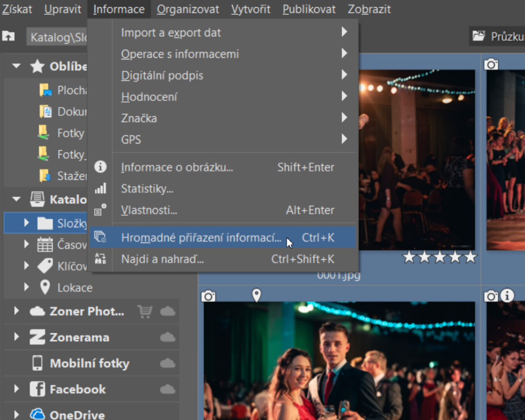Click the info circle icon in menu

(x=100, y=166)
